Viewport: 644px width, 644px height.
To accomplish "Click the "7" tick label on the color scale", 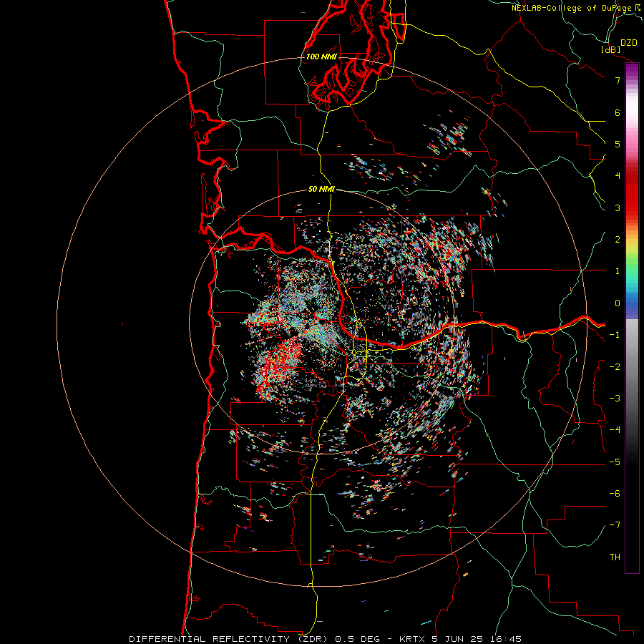I will 618,80.
